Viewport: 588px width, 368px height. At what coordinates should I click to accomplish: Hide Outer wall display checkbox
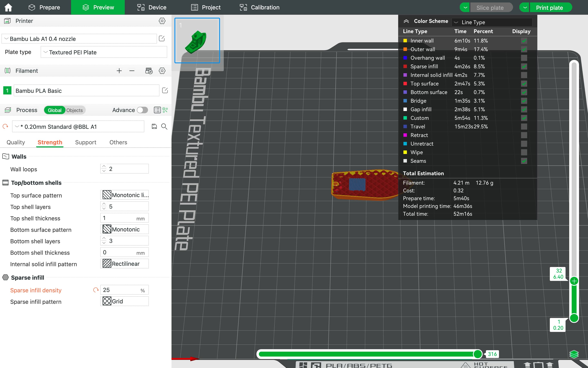pos(524,49)
